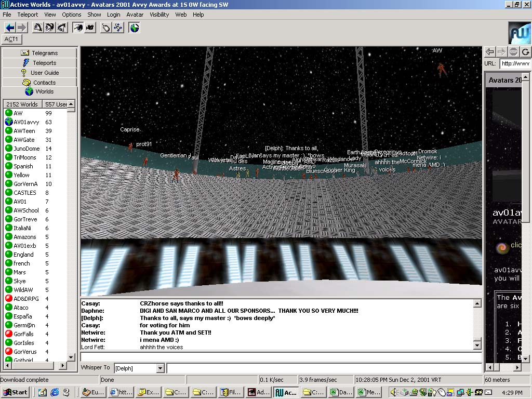Open the Teleports tab
Image resolution: width=532 pixels, height=399 pixels.
39,63
